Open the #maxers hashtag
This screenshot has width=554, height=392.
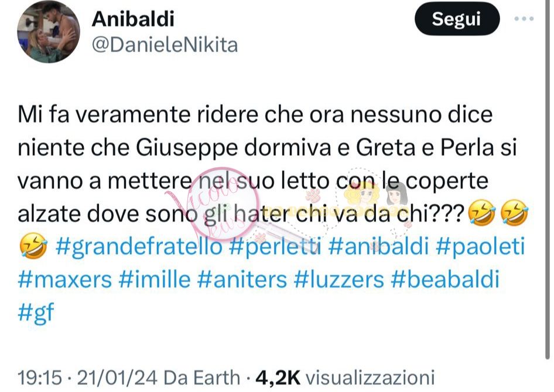coord(64,279)
